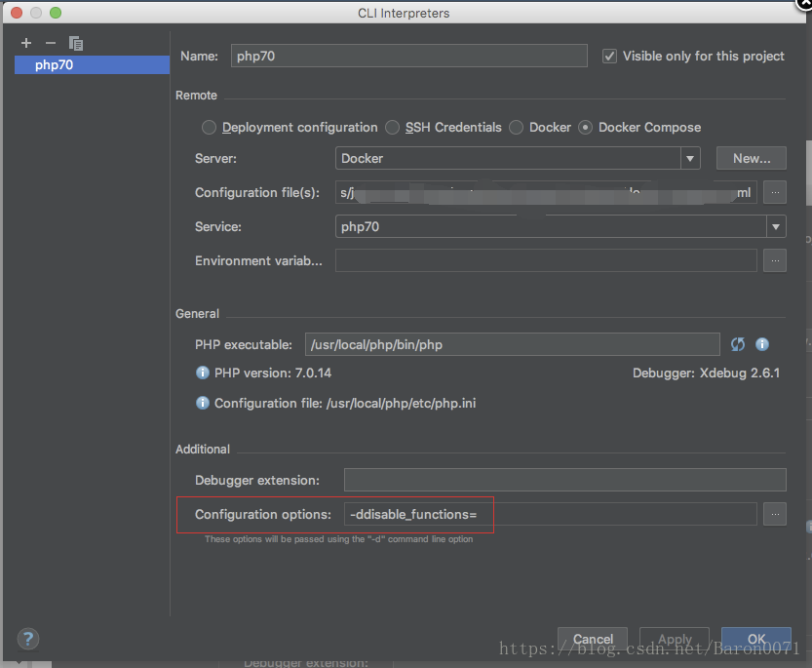Browse for configuration files
The width and height of the screenshot is (812, 668).
pyautogui.click(x=775, y=192)
